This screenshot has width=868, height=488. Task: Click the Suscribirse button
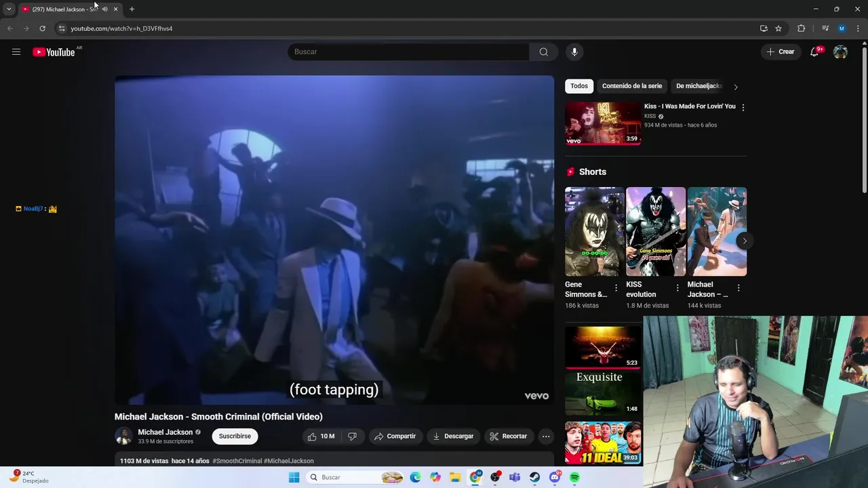tap(235, 436)
